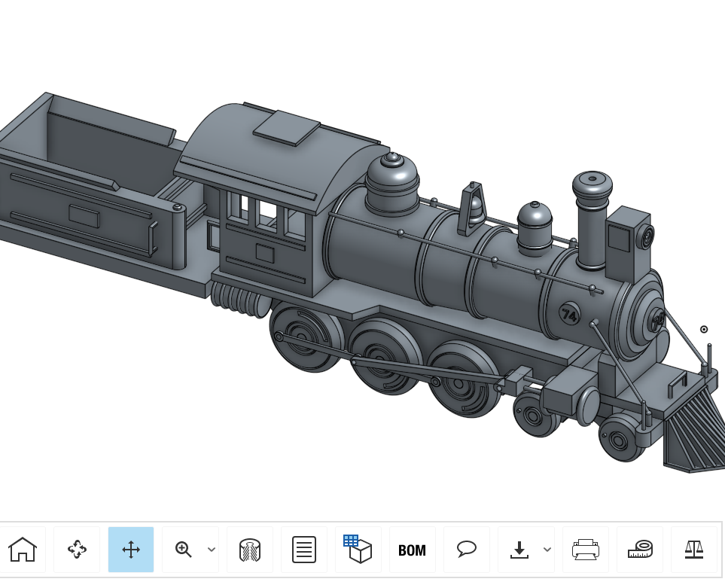Image resolution: width=725 pixels, height=588 pixels.
Task: Click the zoom magnifier icon
Action: (183, 550)
